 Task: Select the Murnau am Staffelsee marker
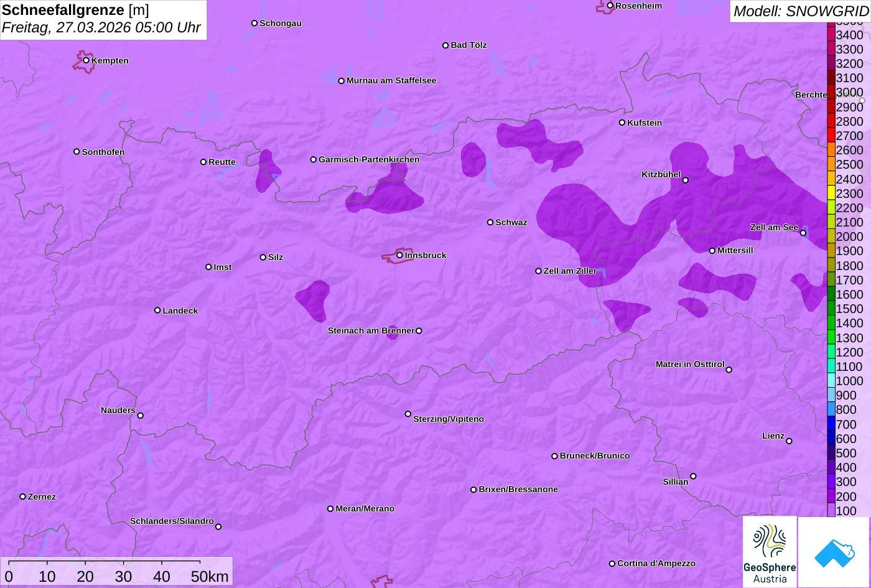pyautogui.click(x=342, y=81)
